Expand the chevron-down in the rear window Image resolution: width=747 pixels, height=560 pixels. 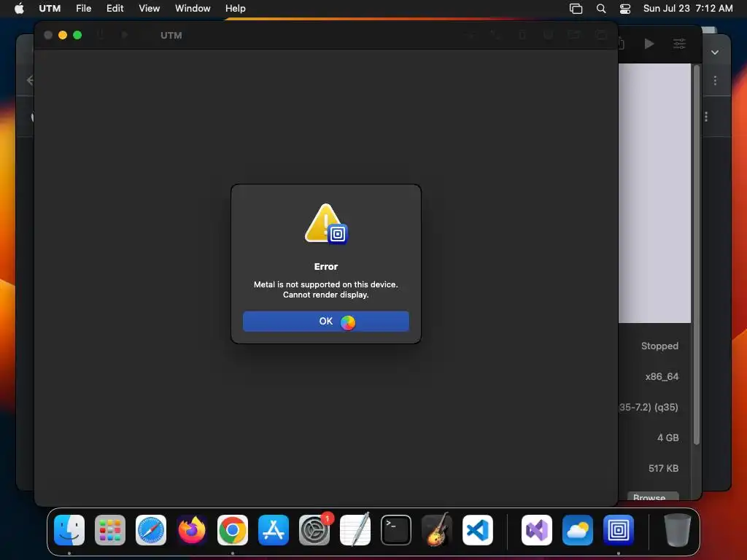(x=715, y=52)
